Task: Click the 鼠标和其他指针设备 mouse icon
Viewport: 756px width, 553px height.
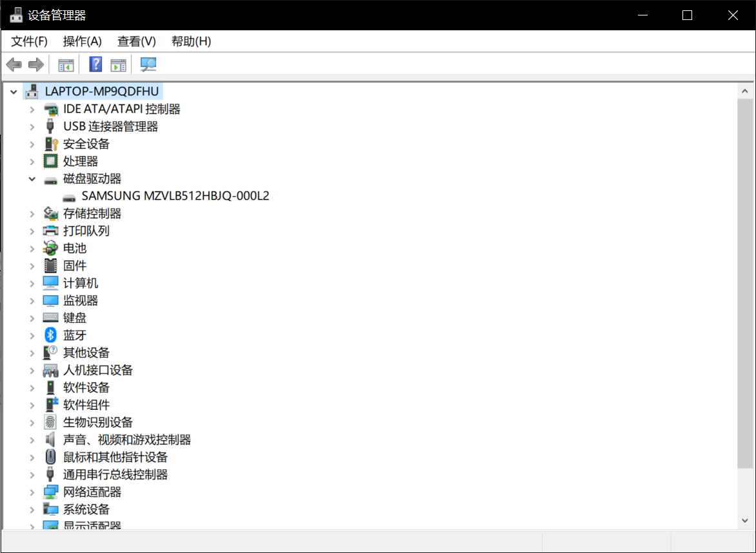Action: 50,457
